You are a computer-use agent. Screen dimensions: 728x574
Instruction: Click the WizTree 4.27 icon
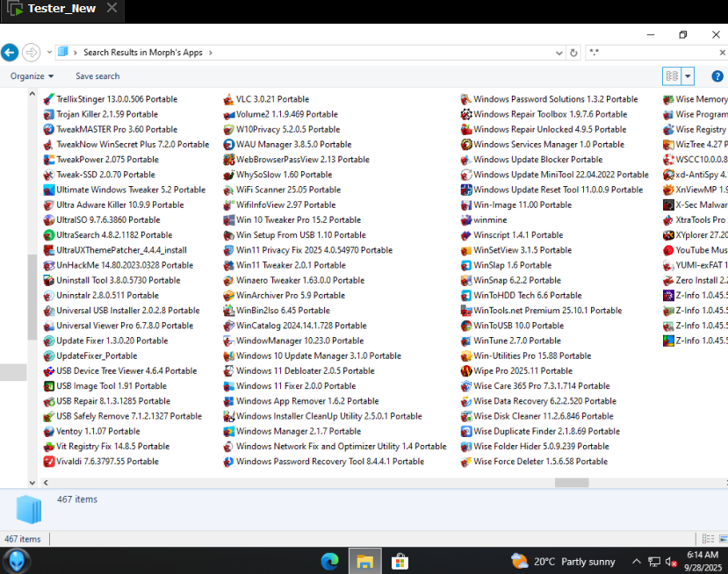point(668,145)
